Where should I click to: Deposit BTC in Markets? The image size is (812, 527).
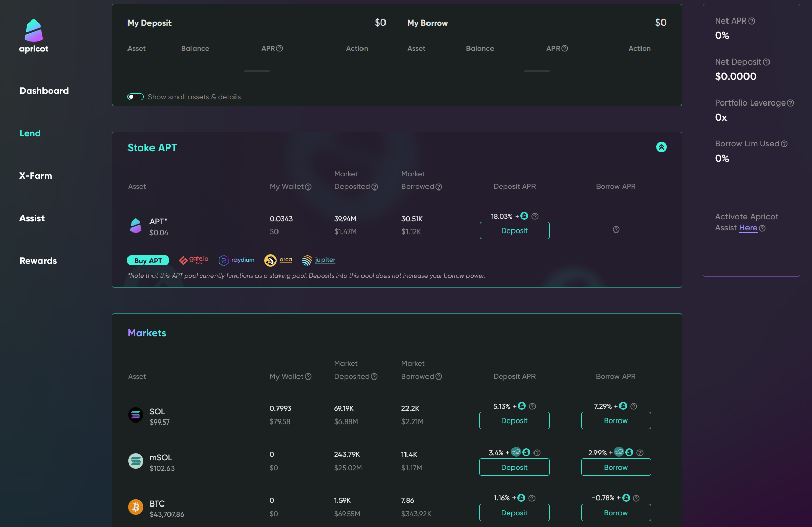515,513
